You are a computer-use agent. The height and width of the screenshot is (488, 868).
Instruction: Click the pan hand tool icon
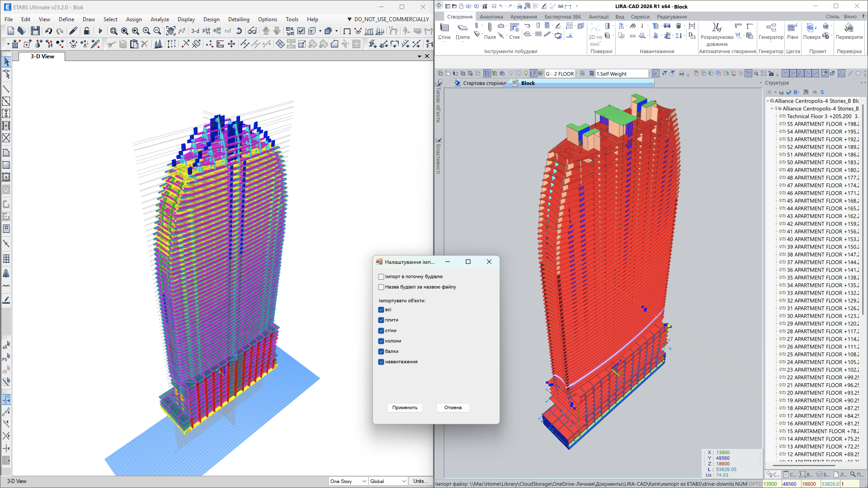(x=170, y=31)
